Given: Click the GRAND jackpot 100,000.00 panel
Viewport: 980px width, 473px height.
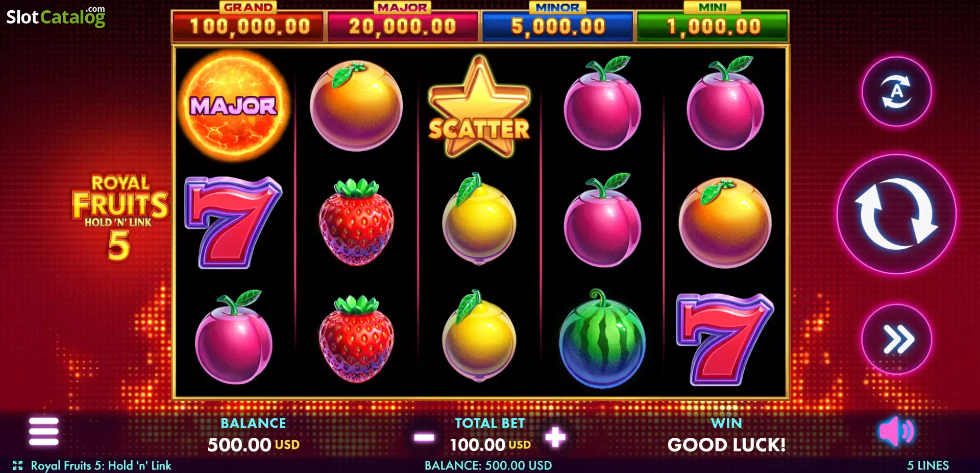Looking at the screenshot, I should (x=249, y=25).
